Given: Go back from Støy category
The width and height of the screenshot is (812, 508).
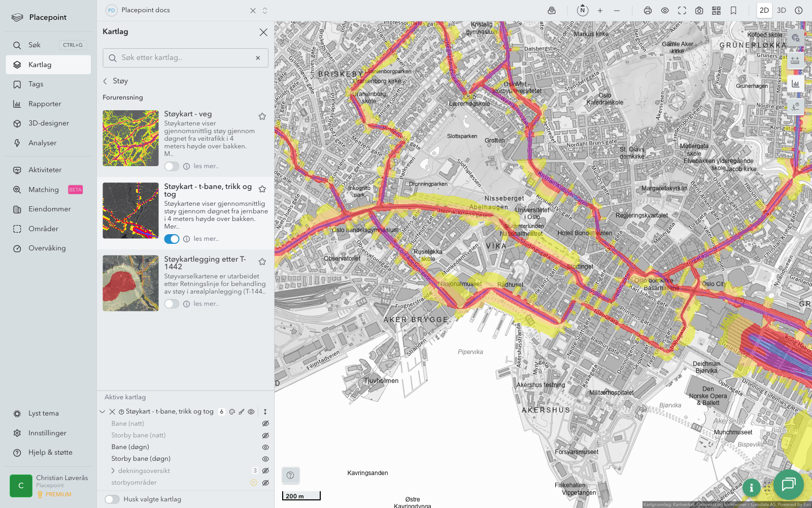Looking at the screenshot, I should 106,81.
